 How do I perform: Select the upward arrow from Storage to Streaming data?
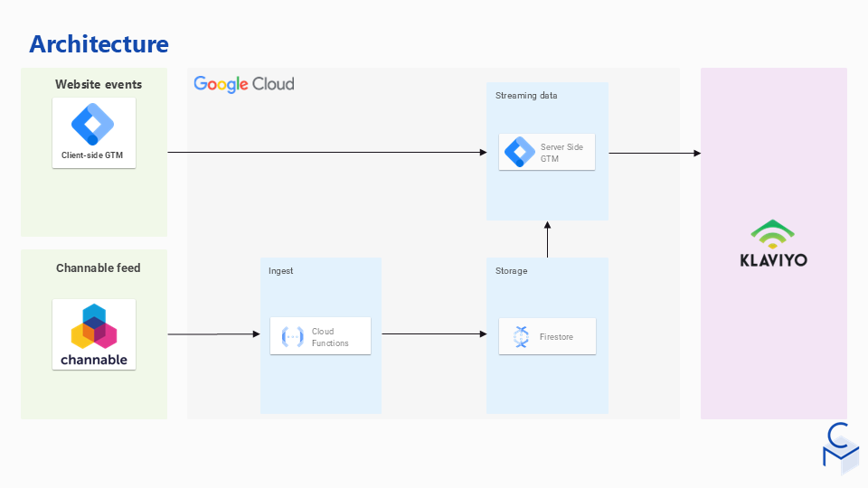pos(547,239)
